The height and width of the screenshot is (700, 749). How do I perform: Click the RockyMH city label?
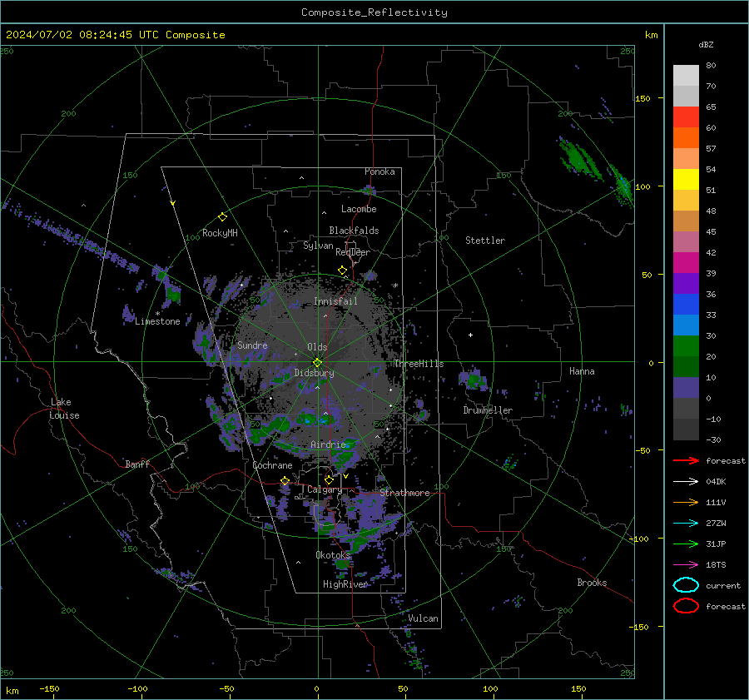pos(220,233)
